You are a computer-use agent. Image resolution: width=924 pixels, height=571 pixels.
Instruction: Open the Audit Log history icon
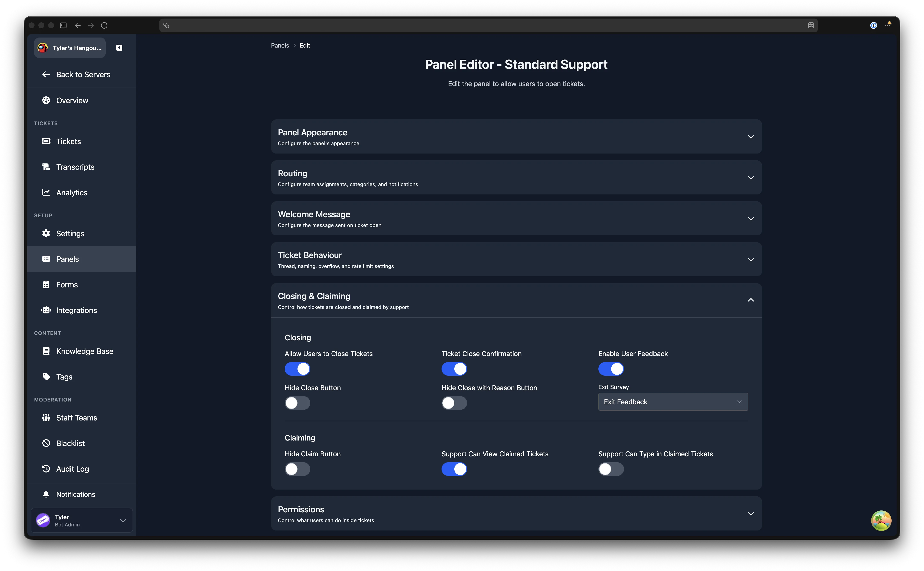[46, 469]
